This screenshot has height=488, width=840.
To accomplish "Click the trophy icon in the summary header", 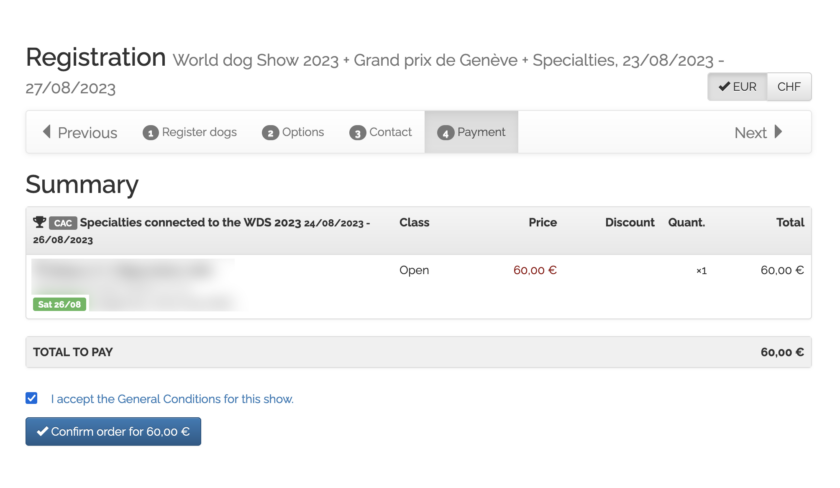I will point(39,223).
